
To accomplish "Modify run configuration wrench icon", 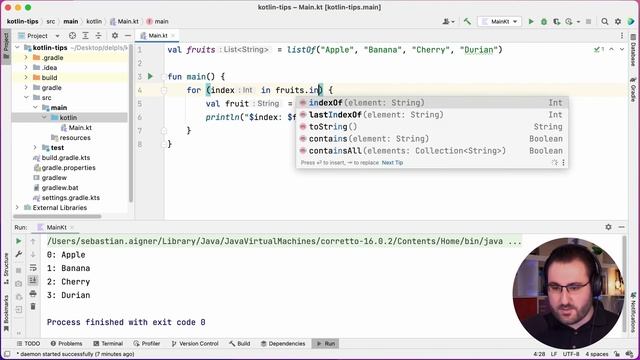I will (18, 254).
